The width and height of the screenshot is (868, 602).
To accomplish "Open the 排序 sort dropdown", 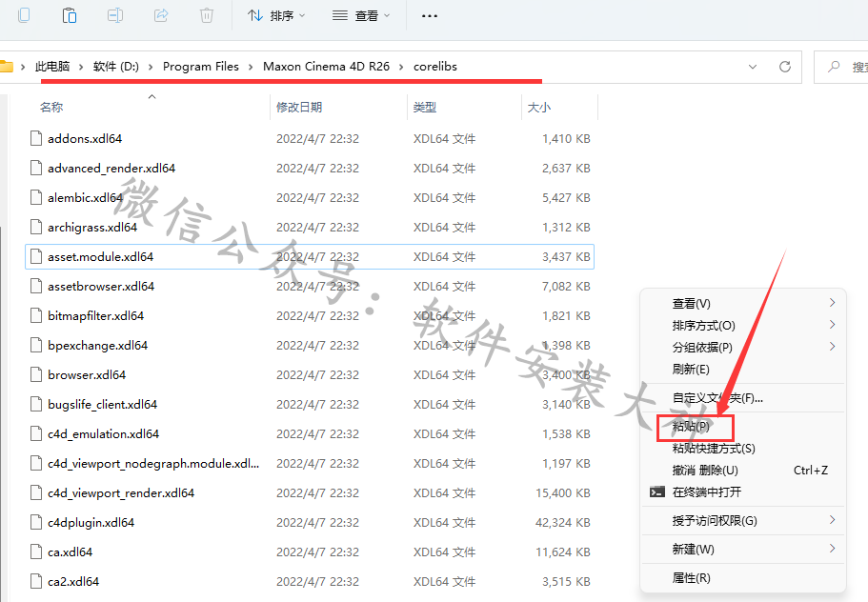I will pos(276,16).
